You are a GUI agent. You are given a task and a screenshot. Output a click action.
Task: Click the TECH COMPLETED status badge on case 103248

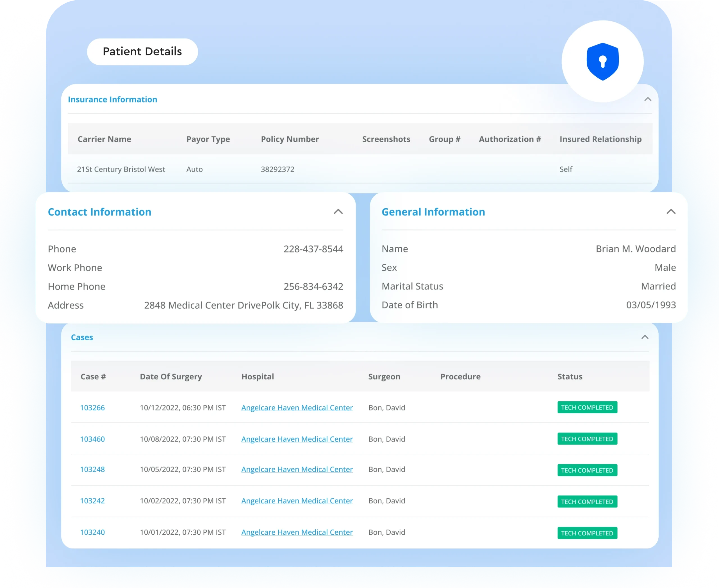click(586, 470)
